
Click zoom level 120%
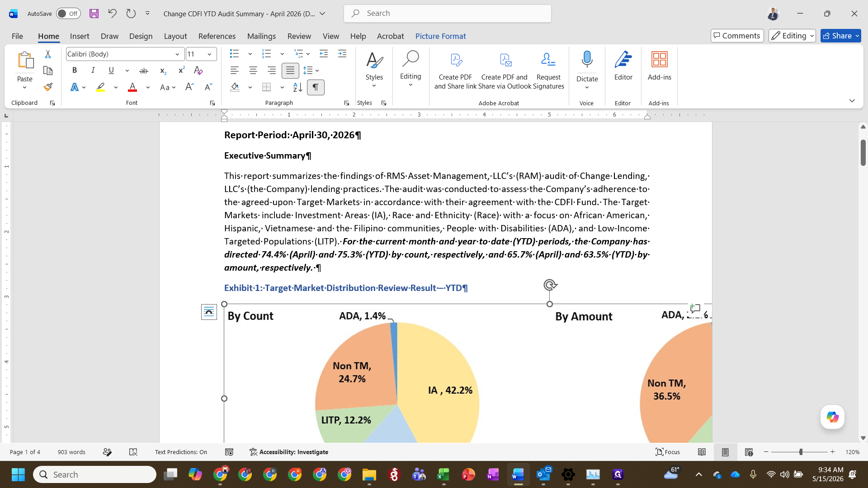[853, 452]
